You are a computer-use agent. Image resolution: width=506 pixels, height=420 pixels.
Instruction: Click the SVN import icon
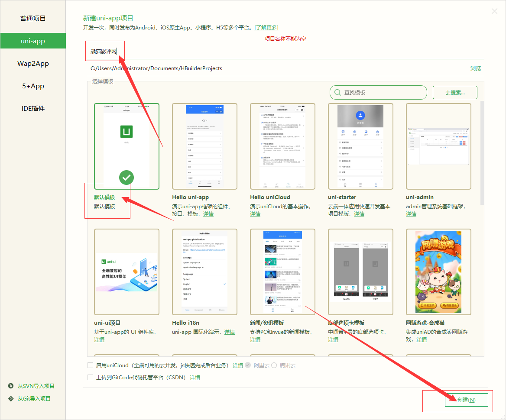(x=11, y=386)
